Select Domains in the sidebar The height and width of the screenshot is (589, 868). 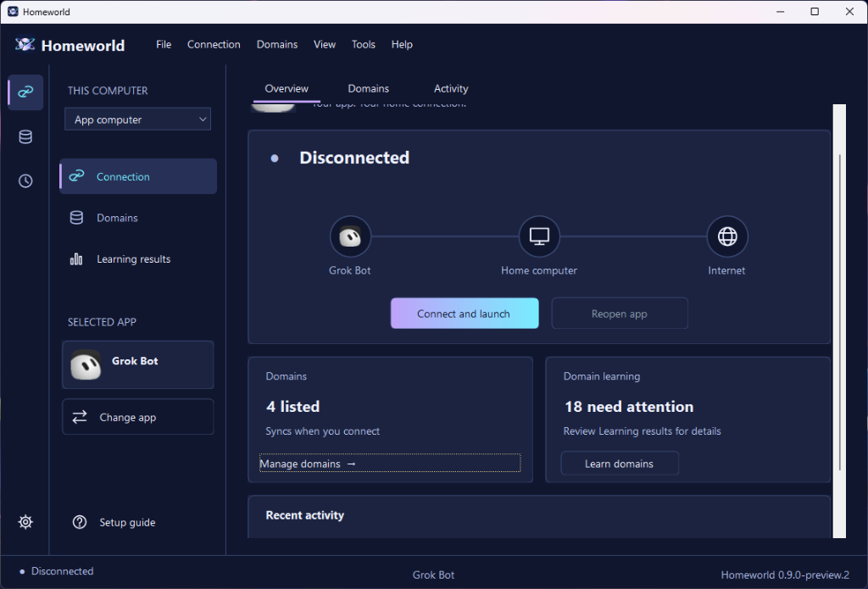138,218
